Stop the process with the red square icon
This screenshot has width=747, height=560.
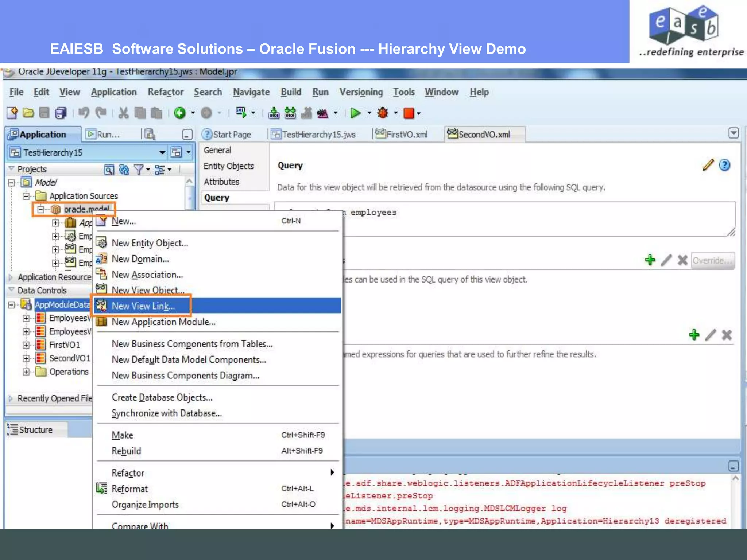pos(409,113)
